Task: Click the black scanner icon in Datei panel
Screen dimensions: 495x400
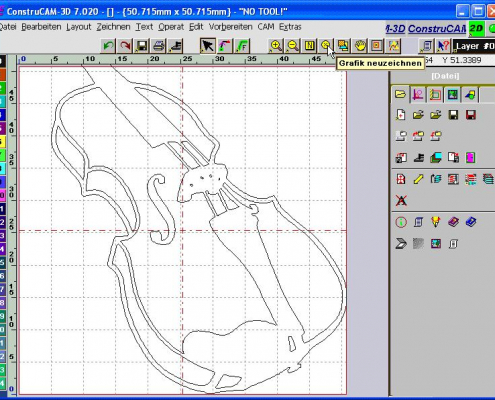Action: point(419,157)
